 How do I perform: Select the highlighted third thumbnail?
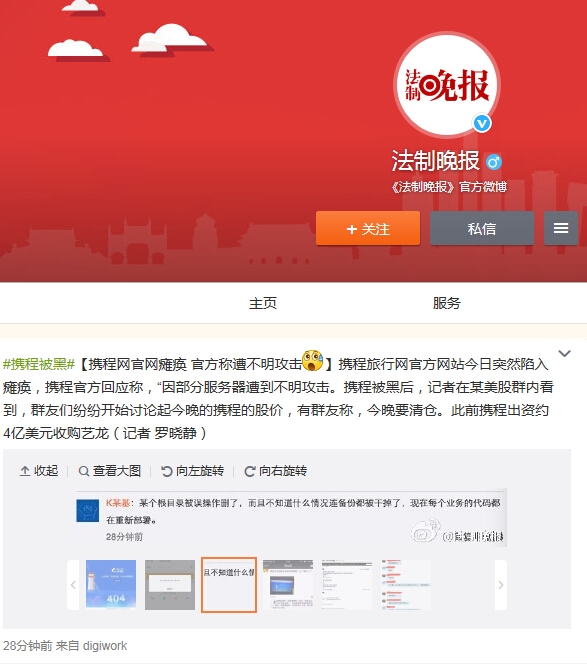[x=229, y=585]
